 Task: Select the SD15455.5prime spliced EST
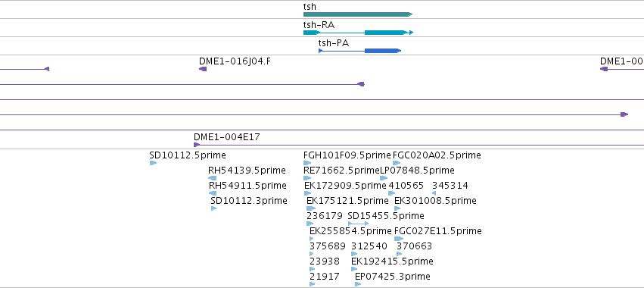tap(358, 224)
